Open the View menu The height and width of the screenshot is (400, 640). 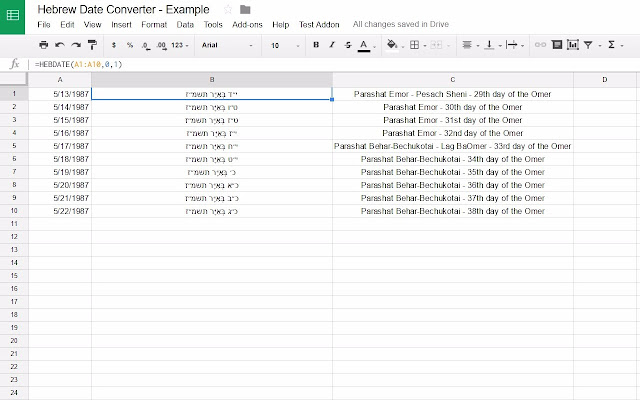(x=93, y=24)
